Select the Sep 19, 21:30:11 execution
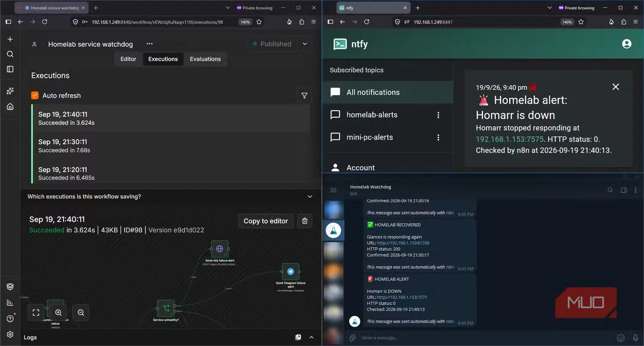Viewport: 644px width, 346px height. tap(171, 146)
